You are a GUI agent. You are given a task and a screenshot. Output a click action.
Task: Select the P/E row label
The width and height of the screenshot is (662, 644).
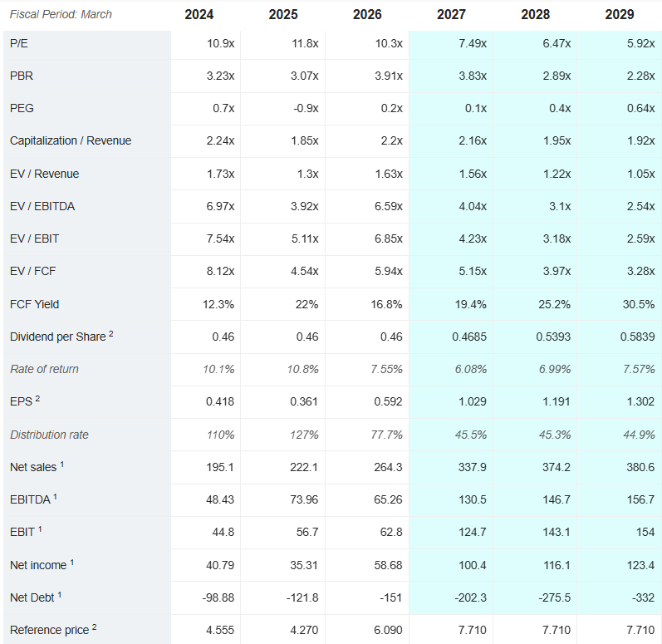19,43
